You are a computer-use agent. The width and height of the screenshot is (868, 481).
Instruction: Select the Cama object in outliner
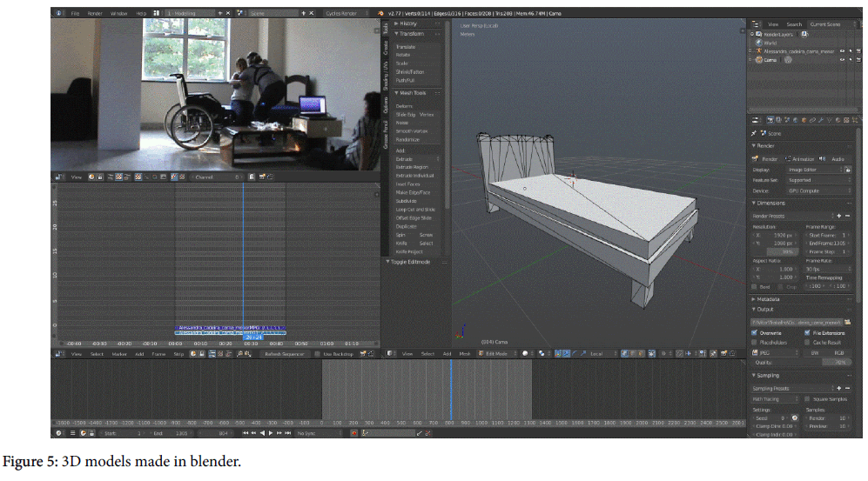(770, 60)
